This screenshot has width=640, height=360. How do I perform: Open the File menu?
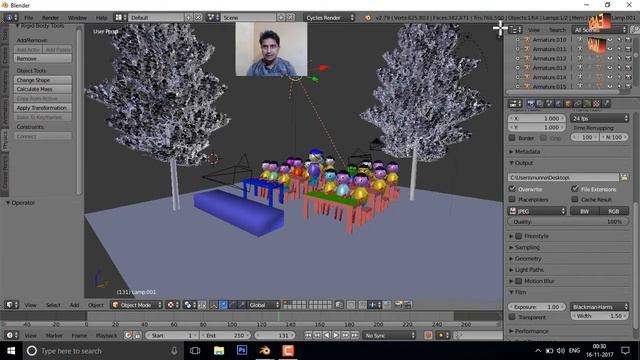29,18
